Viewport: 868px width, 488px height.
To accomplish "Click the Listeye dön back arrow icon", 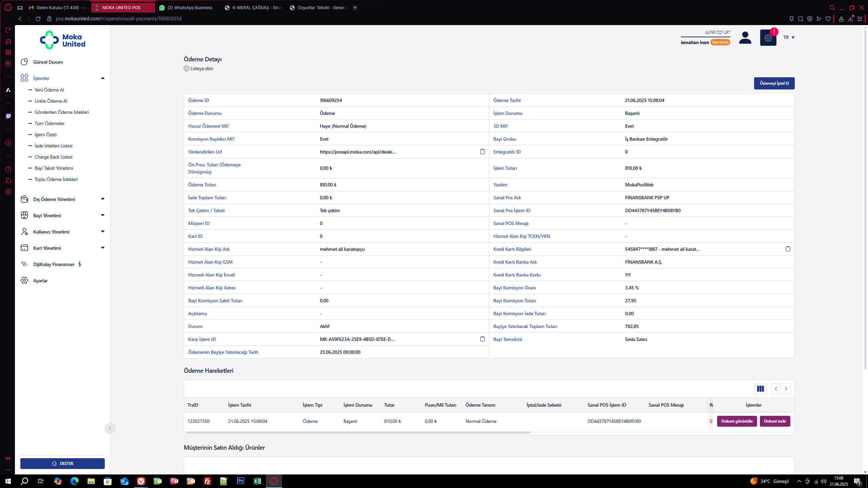I will click(x=186, y=68).
